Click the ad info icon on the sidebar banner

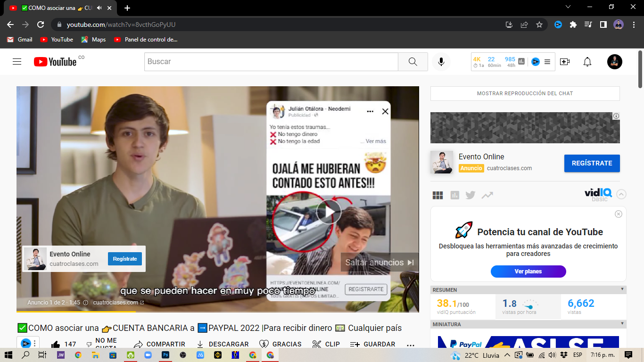click(616, 116)
